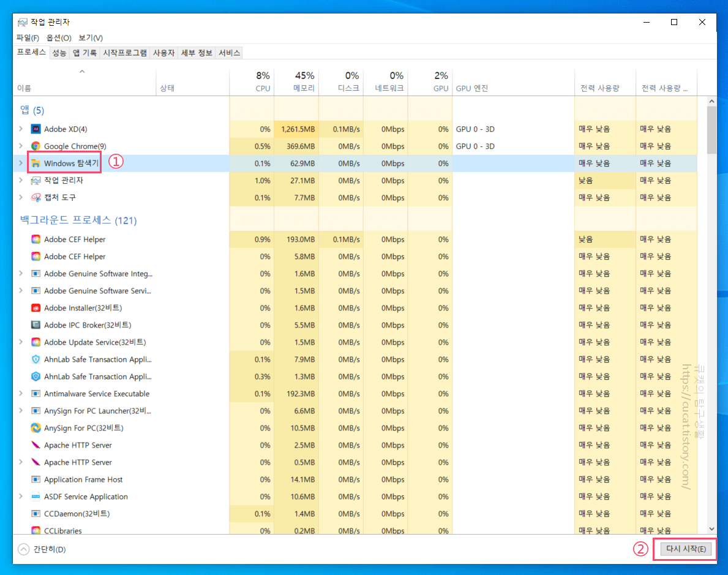Image resolution: width=728 pixels, height=575 pixels.
Task: Sort by the 디스크 column header
Action: tap(341, 81)
